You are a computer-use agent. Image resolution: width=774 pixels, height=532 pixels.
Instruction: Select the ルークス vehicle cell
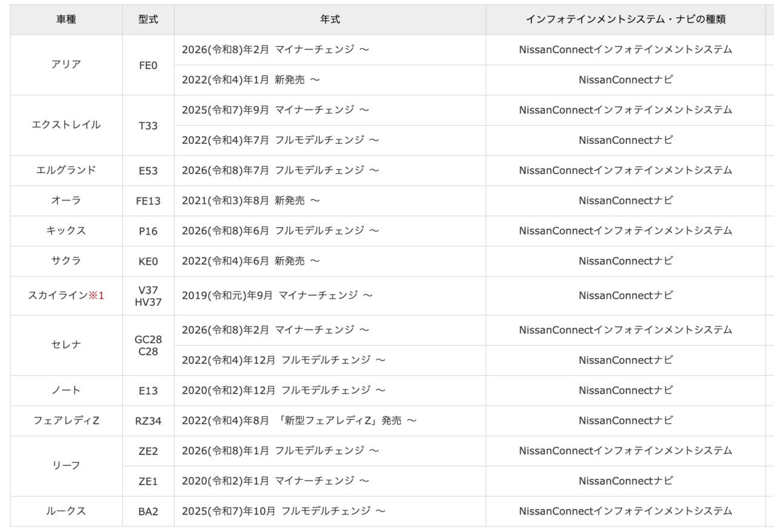pos(67,511)
